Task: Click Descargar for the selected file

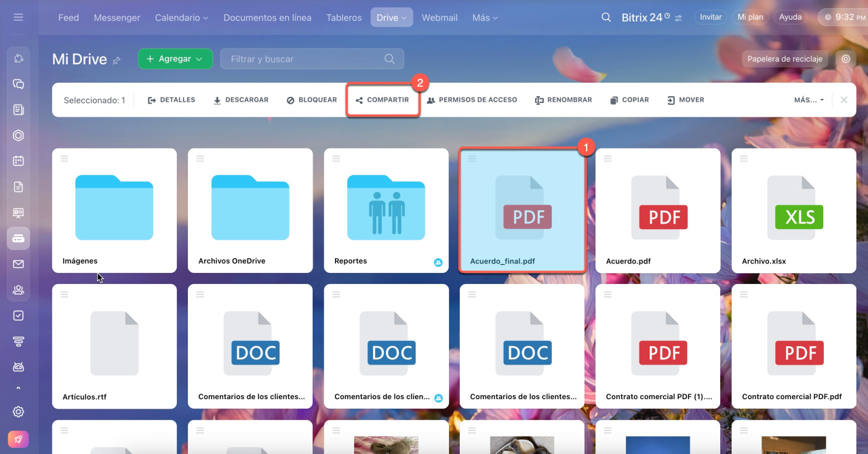Action: pyautogui.click(x=241, y=100)
